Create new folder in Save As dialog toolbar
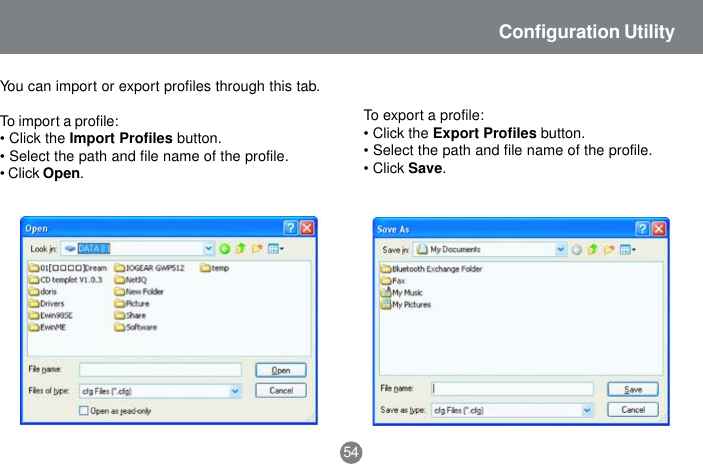This screenshot has width=703, height=464. (x=609, y=249)
